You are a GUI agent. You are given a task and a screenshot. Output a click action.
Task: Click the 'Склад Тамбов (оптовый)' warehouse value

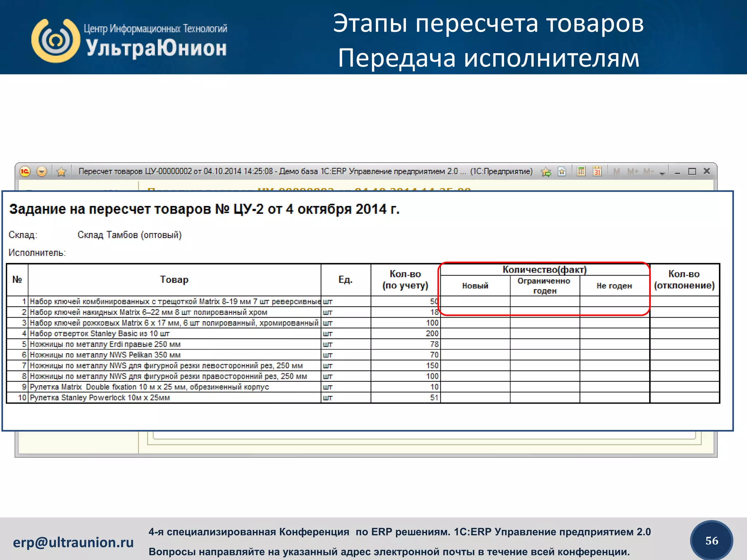129,235
